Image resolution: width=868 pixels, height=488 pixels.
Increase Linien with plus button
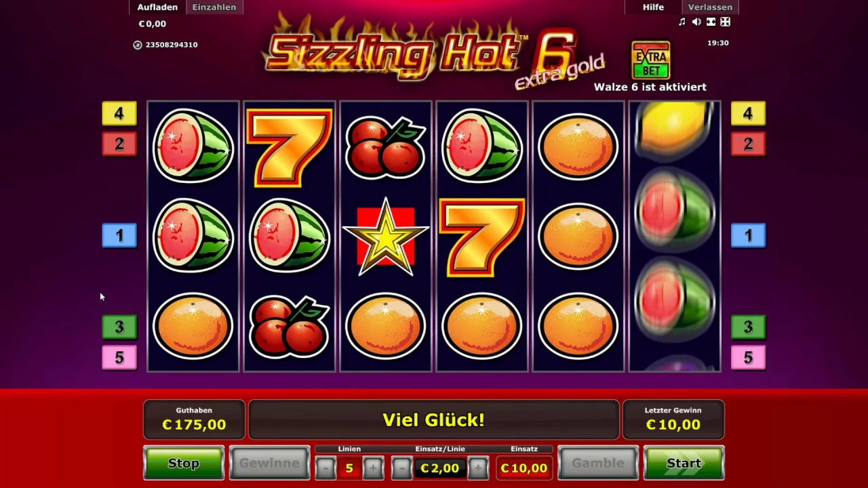pos(373,468)
